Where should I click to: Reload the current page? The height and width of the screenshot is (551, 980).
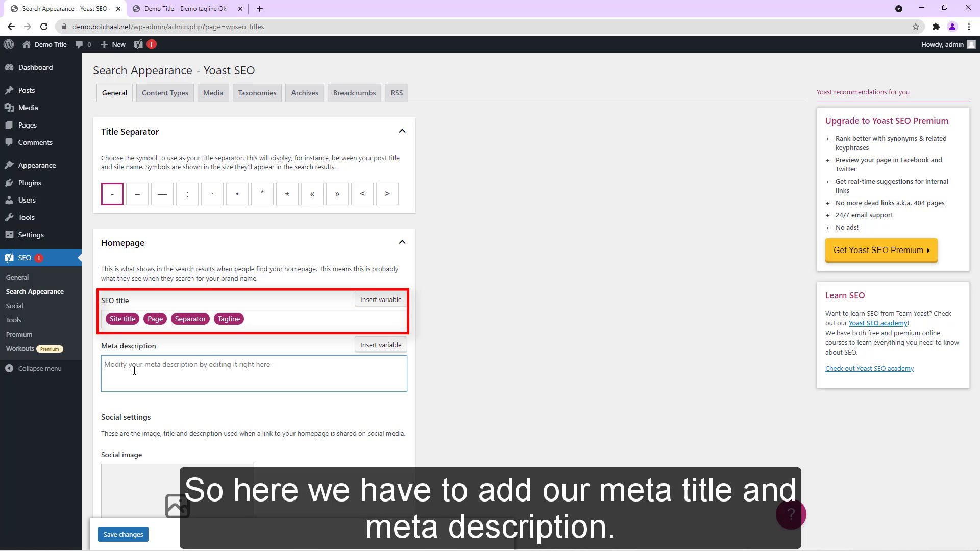click(44, 27)
